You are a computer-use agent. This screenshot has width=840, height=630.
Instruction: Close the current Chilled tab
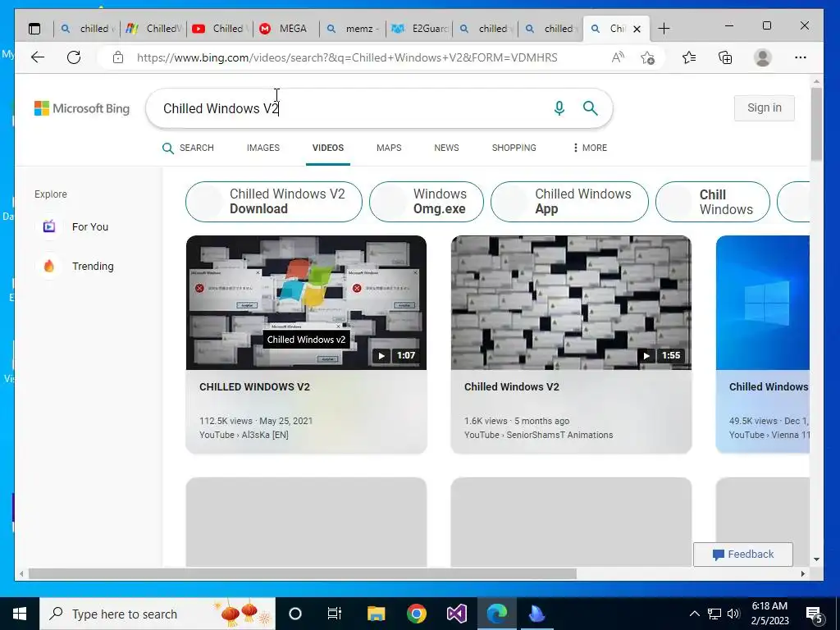tap(637, 29)
